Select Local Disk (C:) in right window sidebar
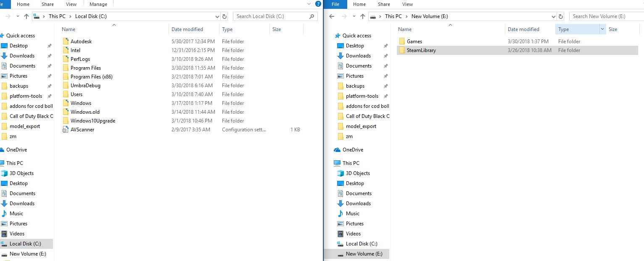 (x=362, y=244)
